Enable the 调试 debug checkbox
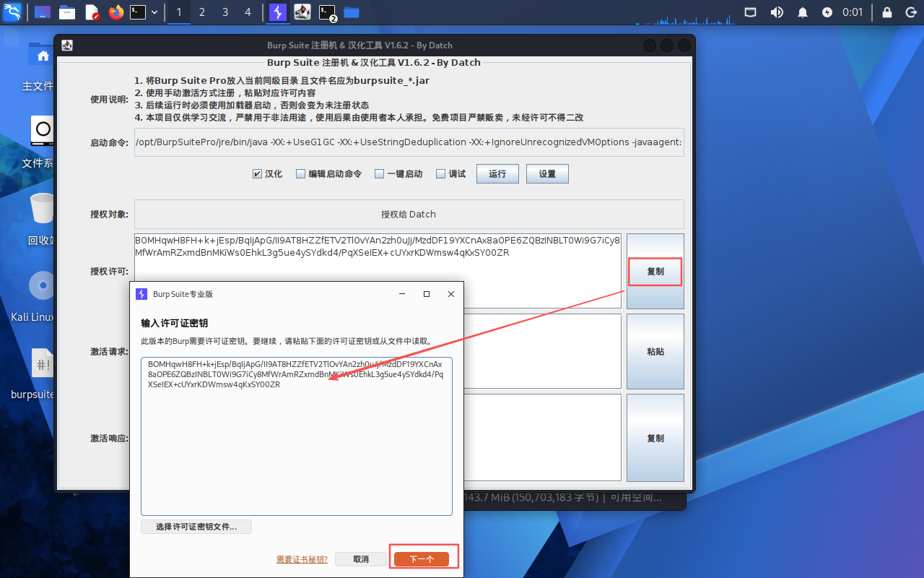The width and height of the screenshot is (924, 578). coord(440,174)
